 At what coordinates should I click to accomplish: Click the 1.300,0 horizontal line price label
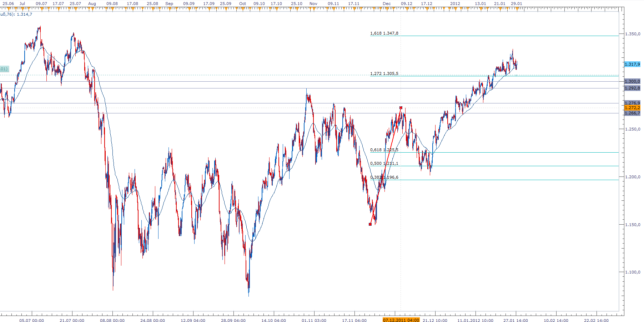(632, 81)
